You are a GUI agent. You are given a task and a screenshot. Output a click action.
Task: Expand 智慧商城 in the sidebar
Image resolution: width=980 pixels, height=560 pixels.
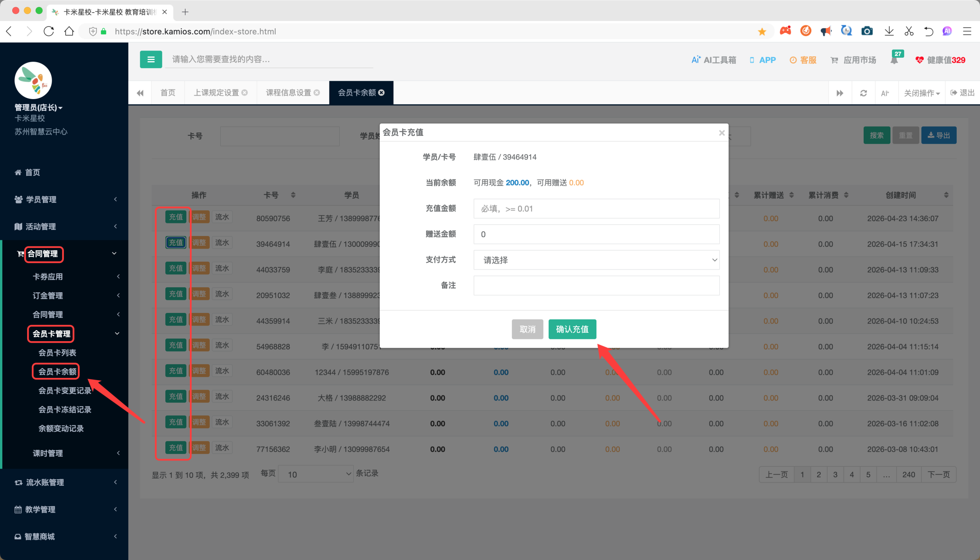coord(64,537)
